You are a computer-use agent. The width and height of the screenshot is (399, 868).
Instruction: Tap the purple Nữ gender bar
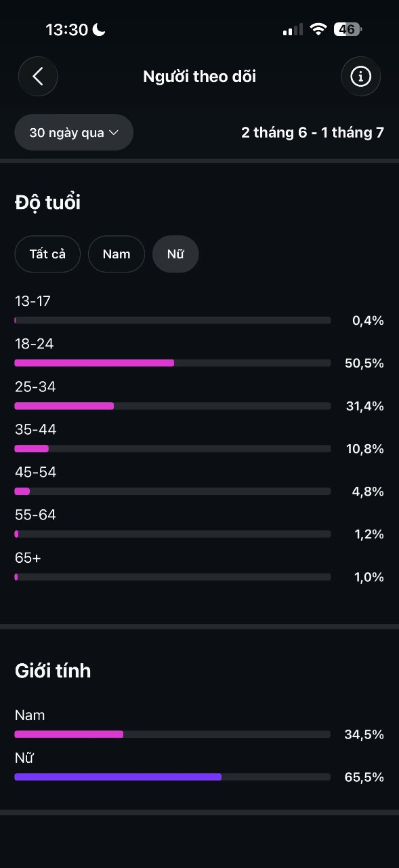pyautogui.click(x=118, y=776)
